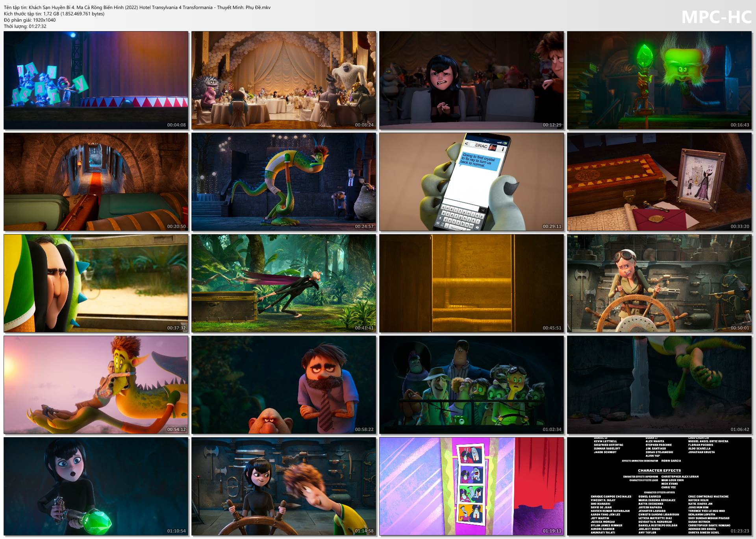Select the thumbnail at 00:04:08
756x539 pixels.
(96, 80)
